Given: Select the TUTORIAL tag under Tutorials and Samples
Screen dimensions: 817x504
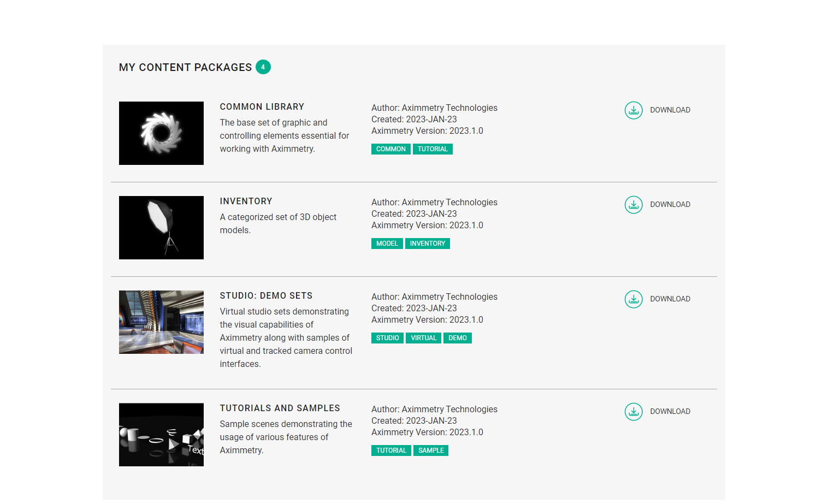Looking at the screenshot, I should click(391, 450).
